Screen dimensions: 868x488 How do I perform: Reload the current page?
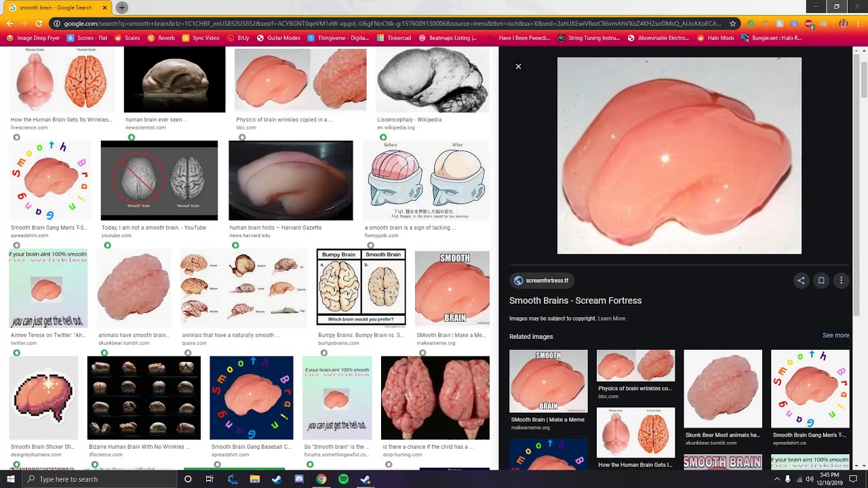point(41,23)
